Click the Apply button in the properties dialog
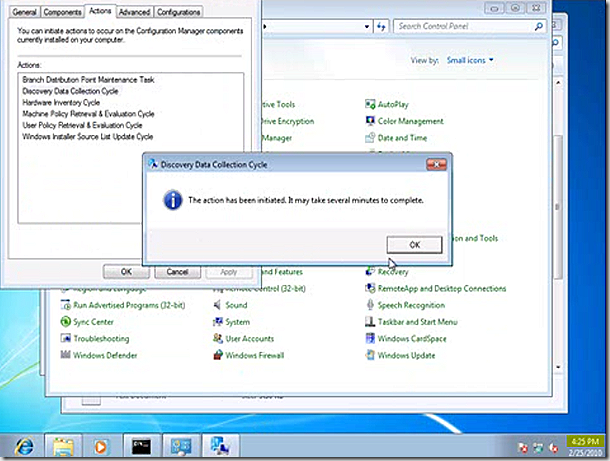The height and width of the screenshot is (461, 610). (x=228, y=272)
